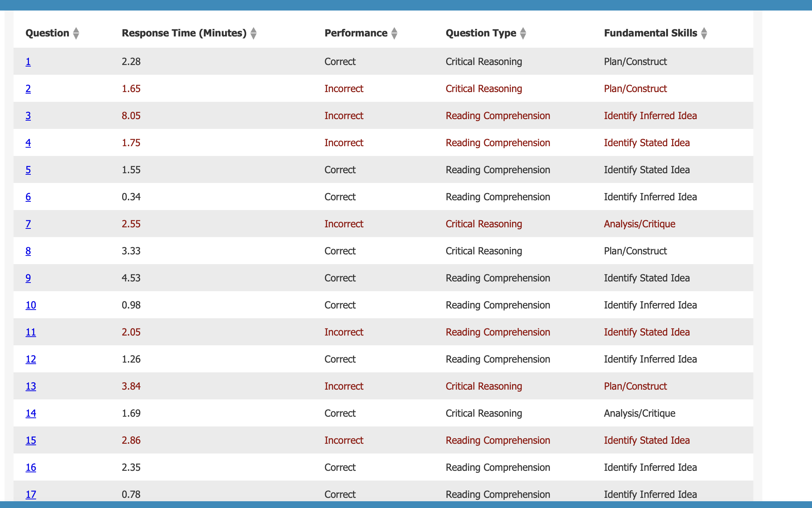Open question 1 link
Image resolution: width=812 pixels, height=508 pixels.
[x=28, y=62]
